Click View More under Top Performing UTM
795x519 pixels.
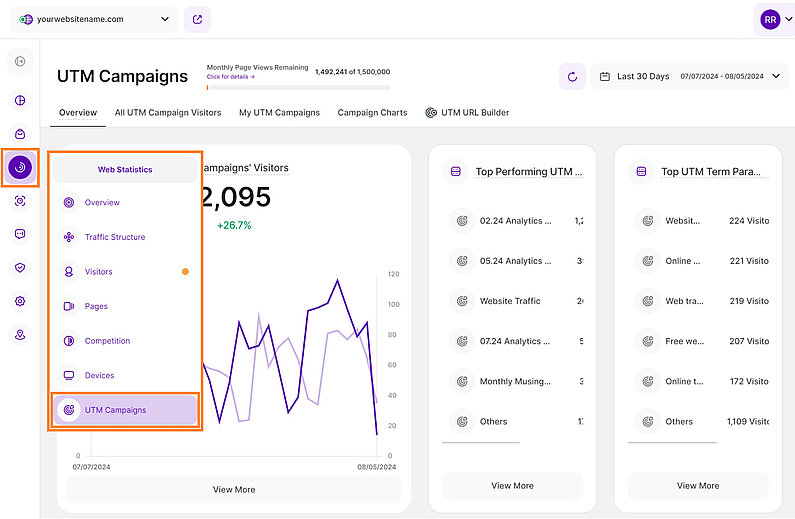tap(512, 486)
